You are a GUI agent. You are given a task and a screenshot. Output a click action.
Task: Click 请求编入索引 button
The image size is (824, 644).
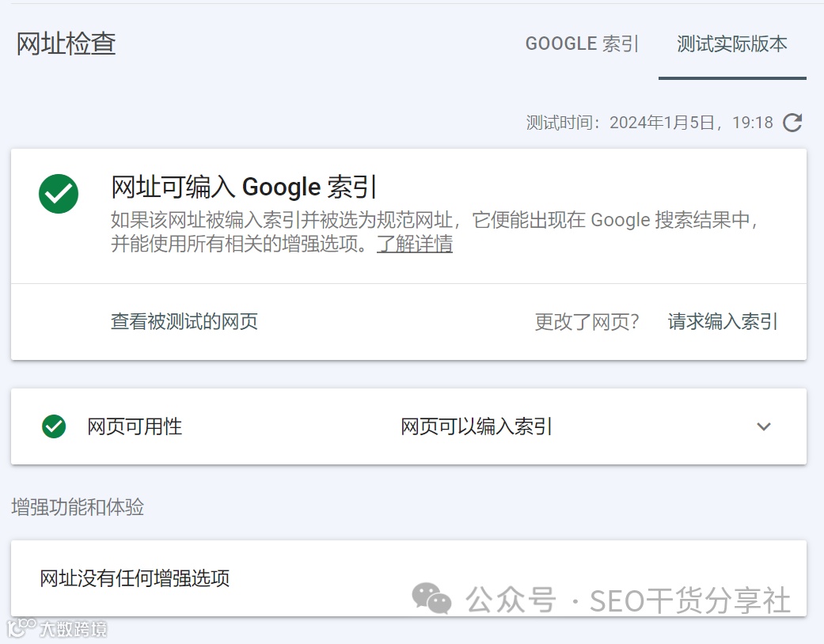(x=723, y=321)
